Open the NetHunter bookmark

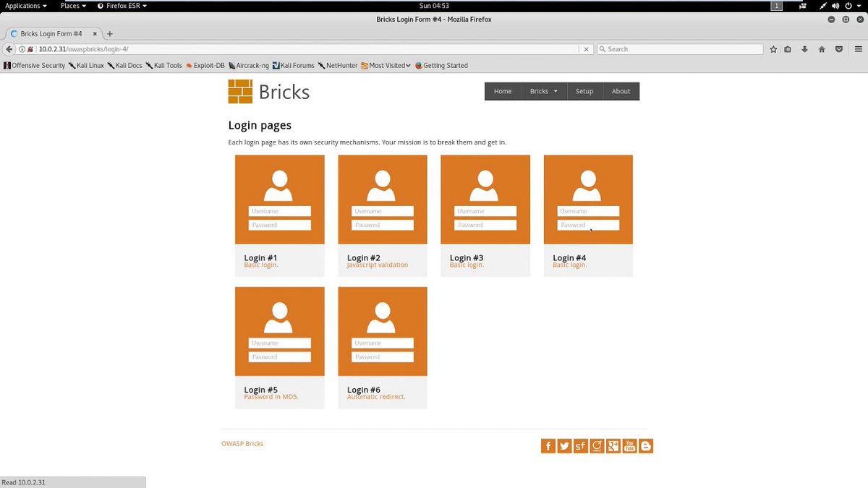point(338,65)
